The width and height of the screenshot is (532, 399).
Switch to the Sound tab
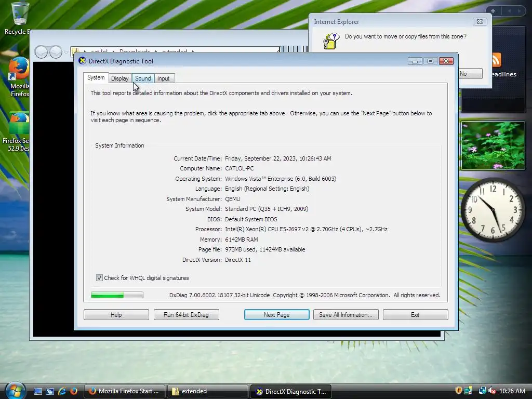click(x=143, y=78)
